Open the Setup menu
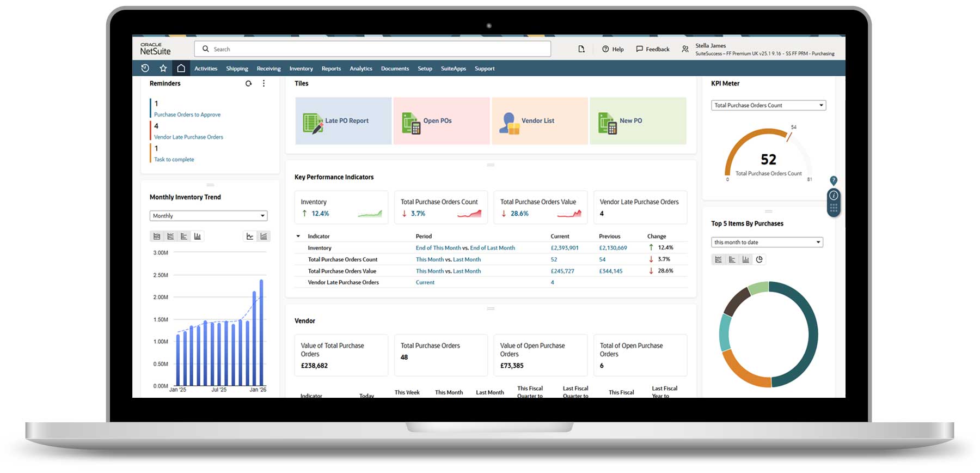The height and width of the screenshot is (473, 980). point(425,69)
